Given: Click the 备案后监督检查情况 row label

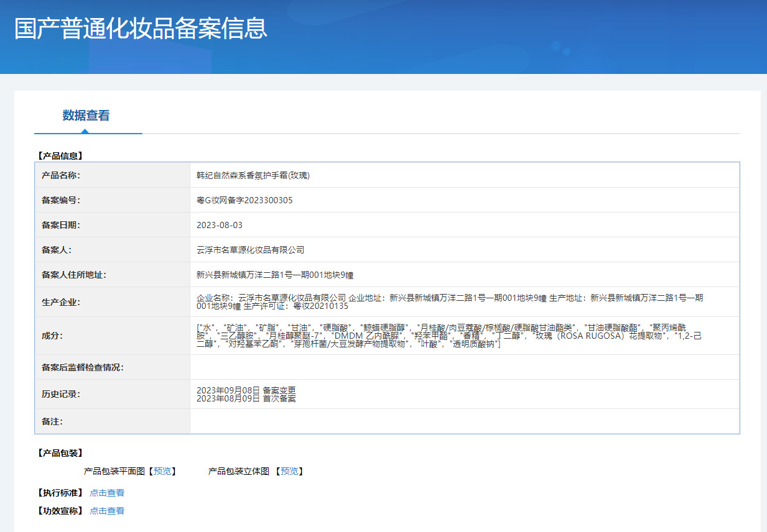Looking at the screenshot, I should 83,367.
